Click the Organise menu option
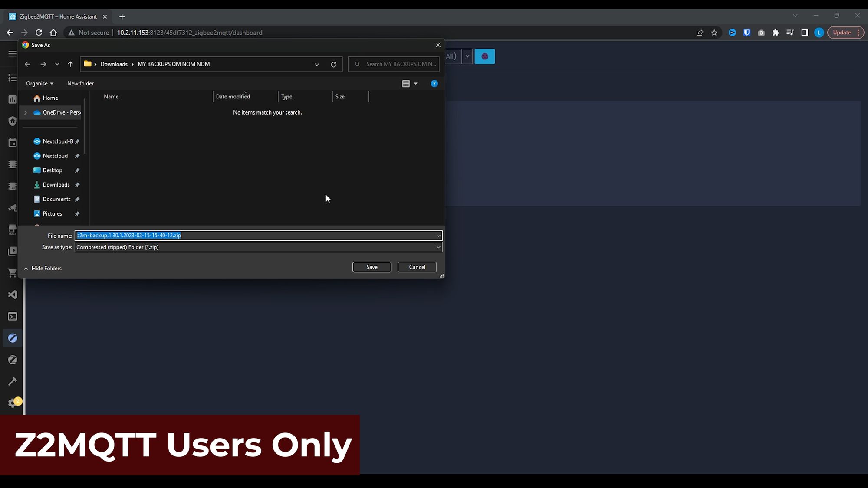Screen dimensions: 868x488 39,83
